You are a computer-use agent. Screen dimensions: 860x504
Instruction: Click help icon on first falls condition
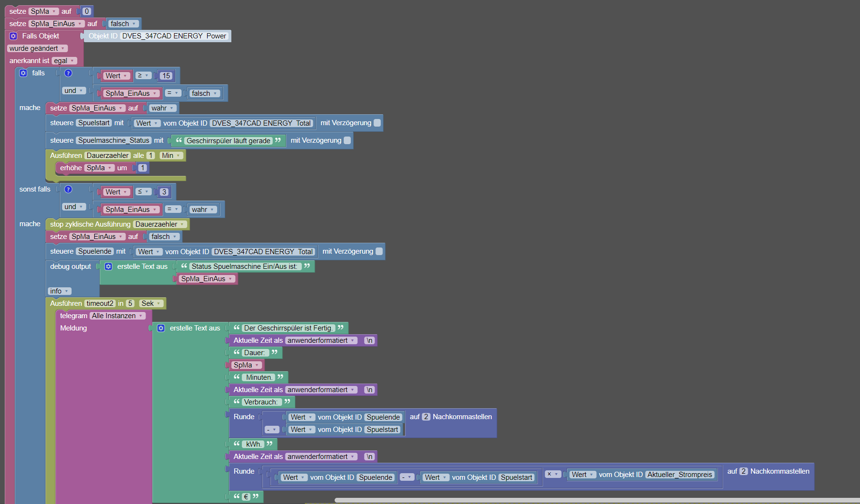[x=68, y=73]
